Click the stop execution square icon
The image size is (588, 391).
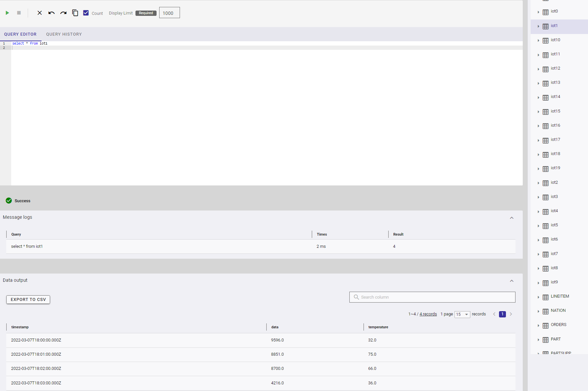[x=19, y=13]
